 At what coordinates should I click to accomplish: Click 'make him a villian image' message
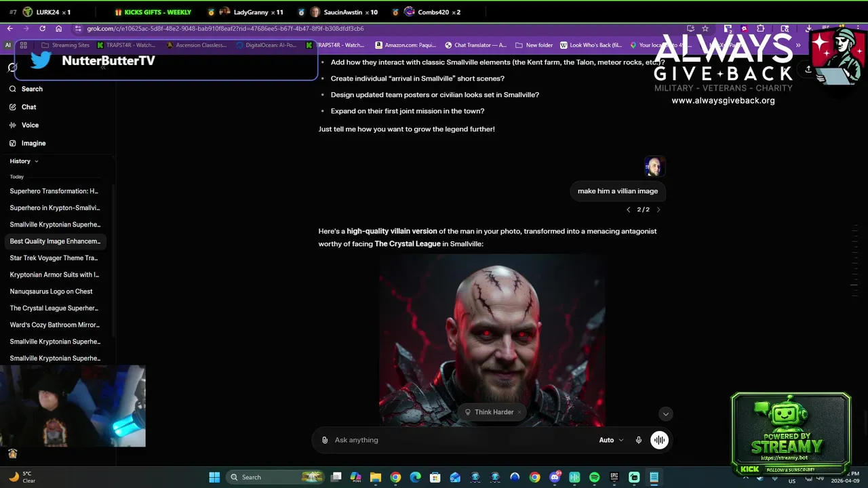click(618, 191)
